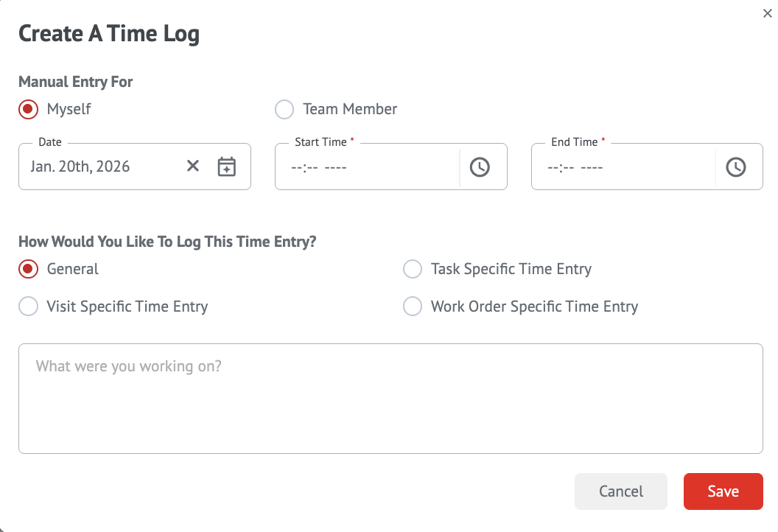
Task: Click the AM/PM segment of Start Time
Action: tap(335, 167)
